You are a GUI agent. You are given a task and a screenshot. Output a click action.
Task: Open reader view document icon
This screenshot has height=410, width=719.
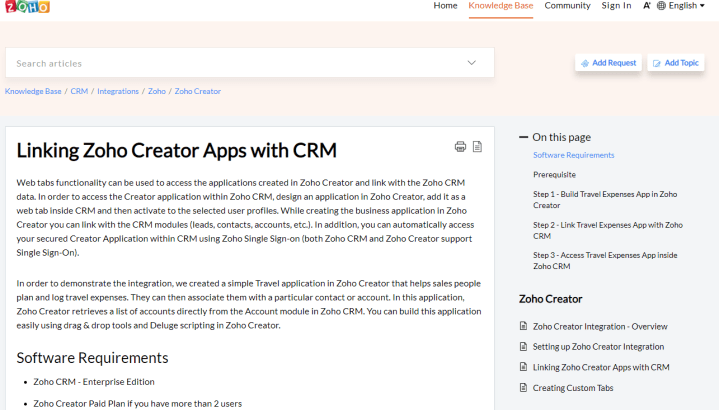point(477,146)
